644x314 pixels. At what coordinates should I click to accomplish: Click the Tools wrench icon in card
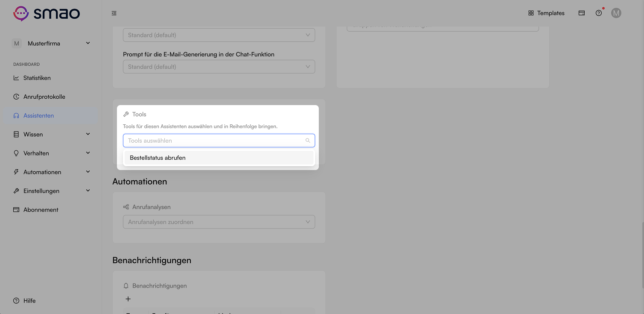click(126, 114)
